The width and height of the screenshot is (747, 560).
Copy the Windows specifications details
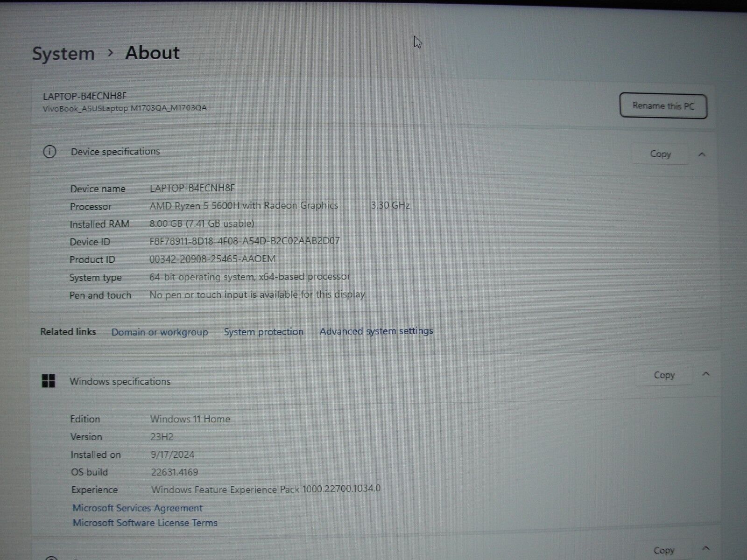click(664, 375)
